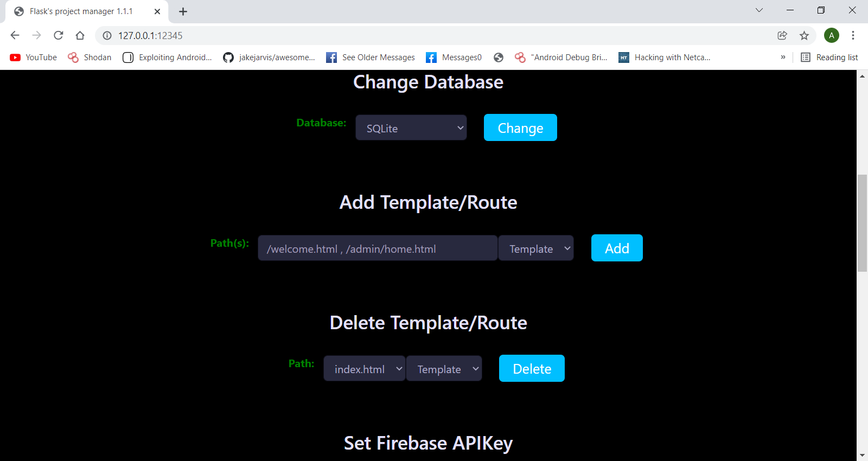Switch to Flask's project manager tab
The image size is (868, 461).
[87, 11]
